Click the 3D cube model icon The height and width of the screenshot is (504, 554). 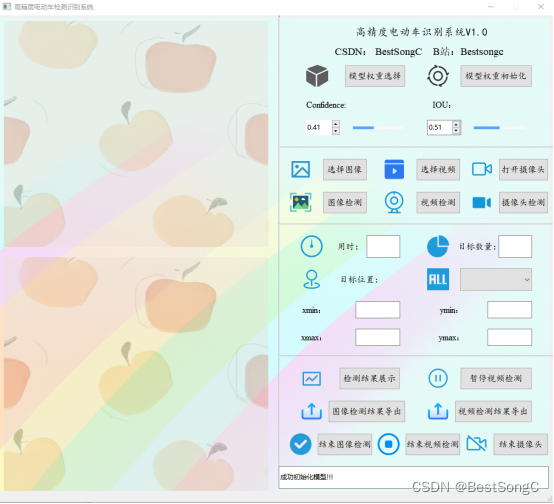tap(317, 76)
